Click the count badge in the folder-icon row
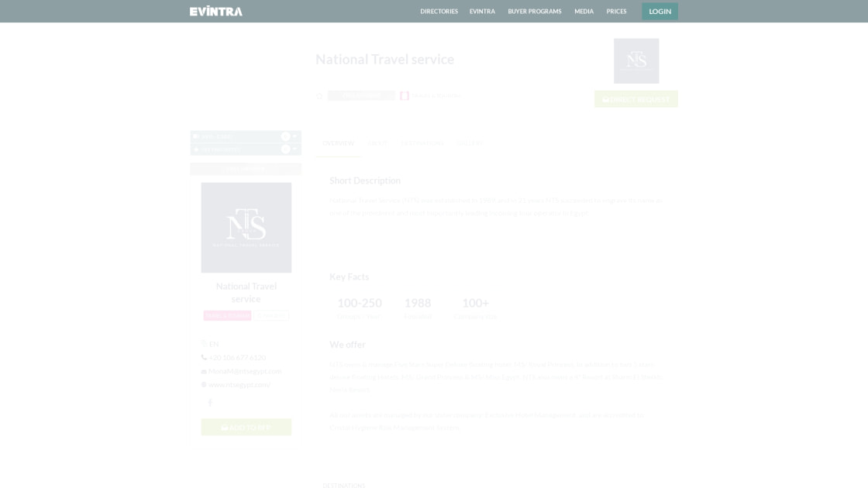The height and width of the screenshot is (488, 868). coord(285,136)
